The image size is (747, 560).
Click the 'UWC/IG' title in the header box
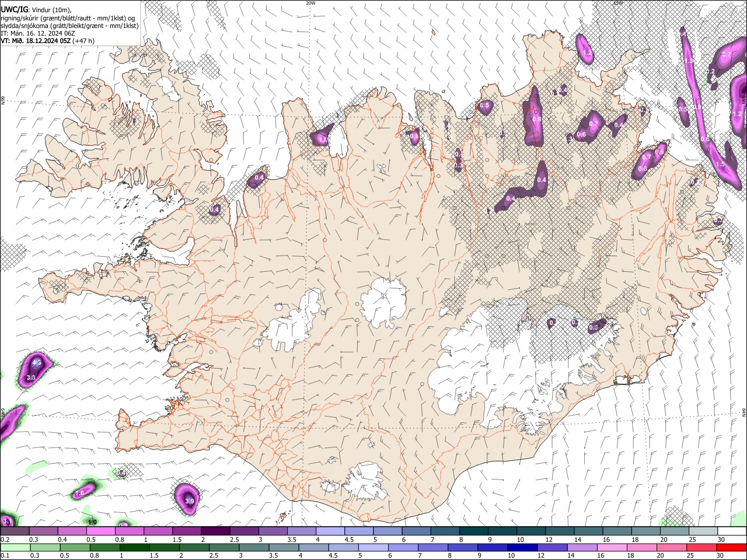13,9
